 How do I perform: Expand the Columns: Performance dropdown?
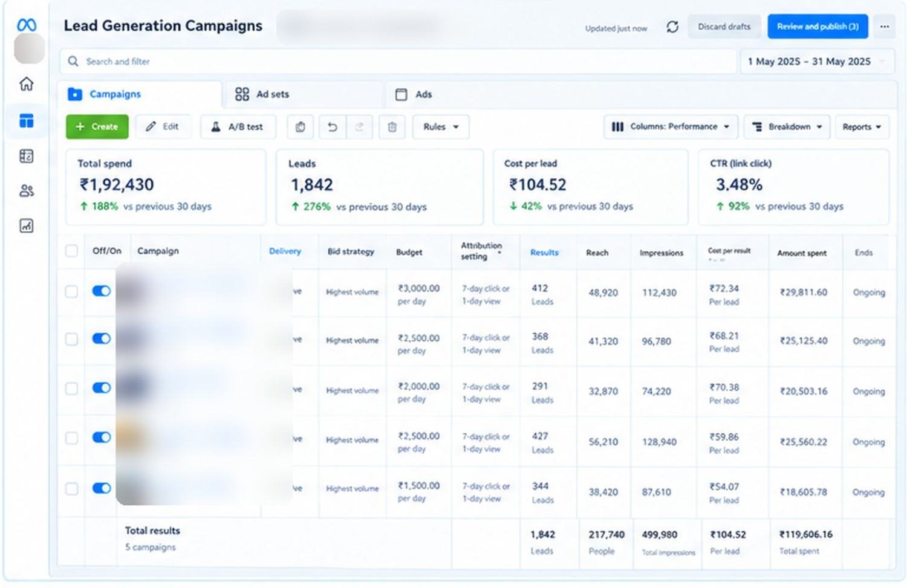click(671, 127)
